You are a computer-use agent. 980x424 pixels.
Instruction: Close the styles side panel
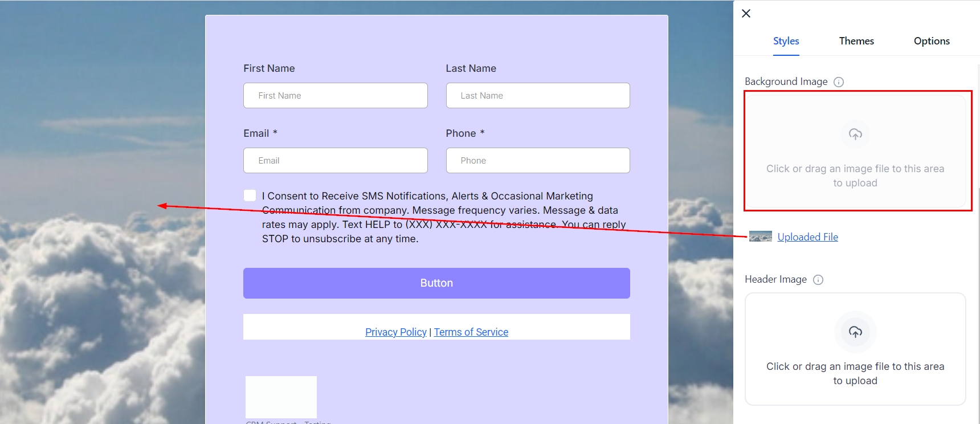click(x=746, y=14)
